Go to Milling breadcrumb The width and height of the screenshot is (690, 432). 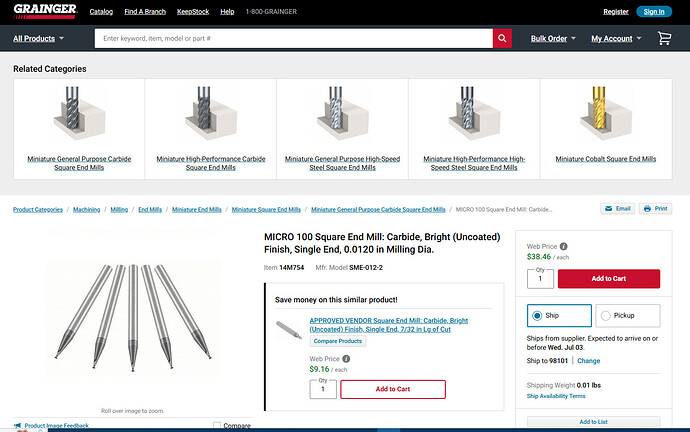pos(119,209)
